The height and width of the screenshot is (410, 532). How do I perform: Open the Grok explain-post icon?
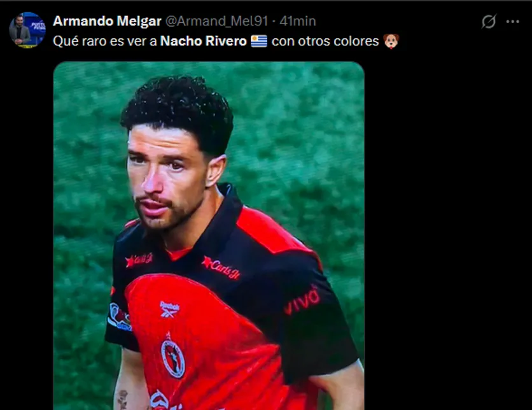click(489, 22)
